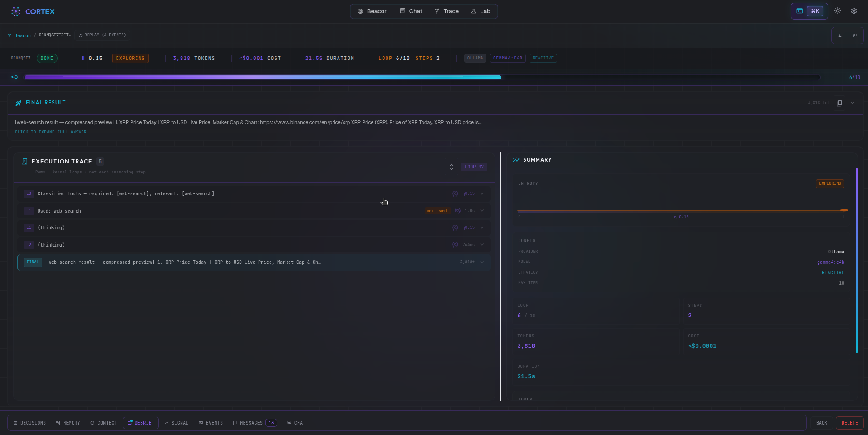Click the Cortex logo icon

(x=15, y=11)
